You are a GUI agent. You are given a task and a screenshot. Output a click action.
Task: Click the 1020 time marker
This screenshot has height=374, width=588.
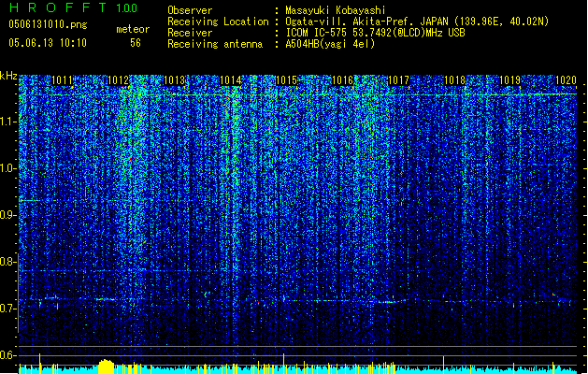click(566, 80)
